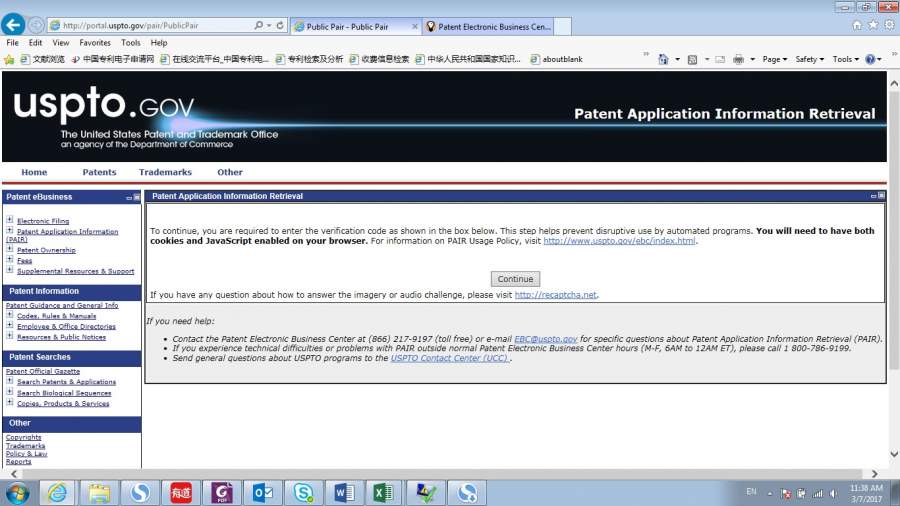Click the vertical scrollbar down arrow
The image size is (900, 506).
click(894, 454)
